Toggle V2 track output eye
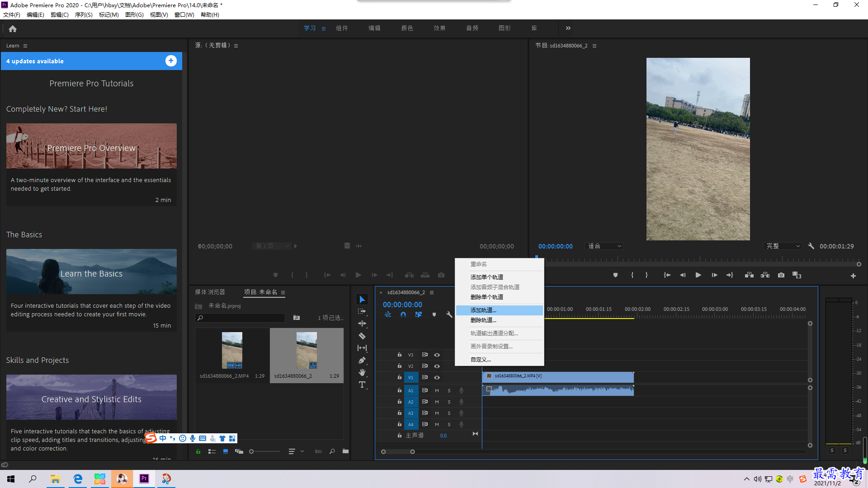The height and width of the screenshot is (488, 868). pos(437,366)
